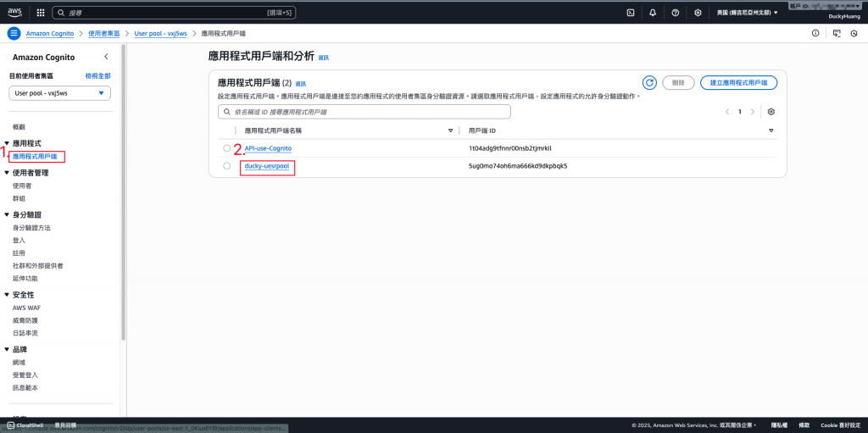Click client ID 1t04adg9tfnnr00nsb2tjmrkil
This screenshot has height=433, width=868.
pos(510,148)
